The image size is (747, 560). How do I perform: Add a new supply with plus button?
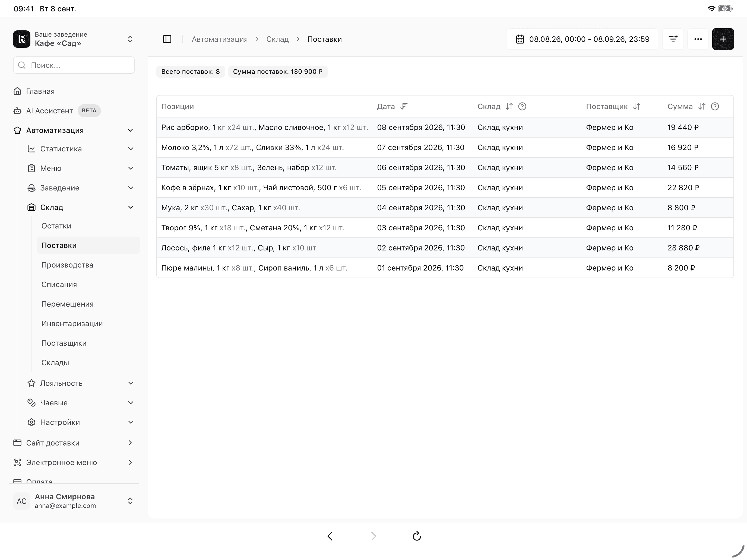click(723, 39)
